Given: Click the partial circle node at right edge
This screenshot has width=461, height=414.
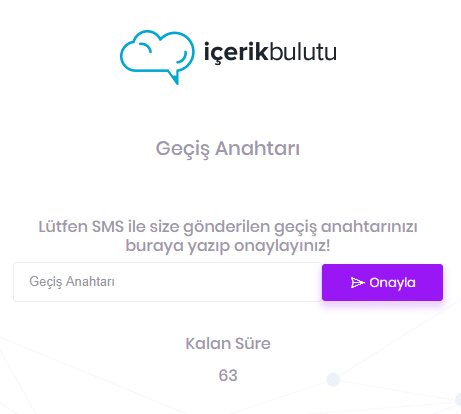Looking at the screenshot, I should (x=458, y=400).
